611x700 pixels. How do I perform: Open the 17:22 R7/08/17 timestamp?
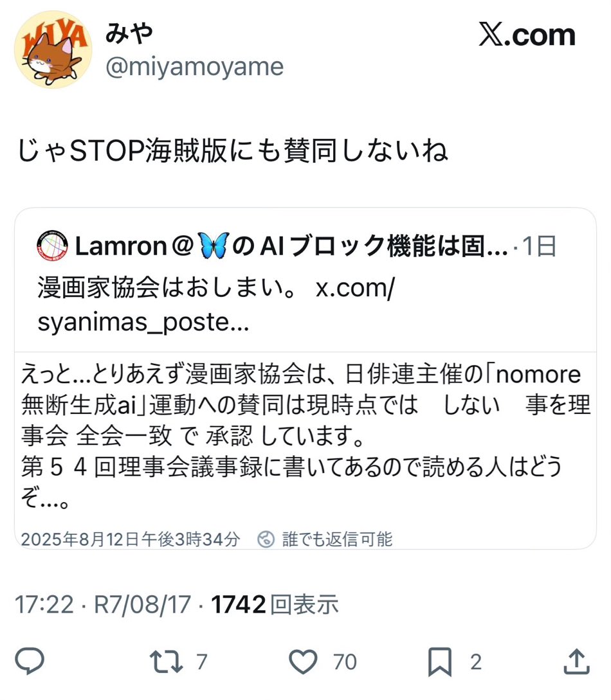pyautogui.click(x=103, y=604)
